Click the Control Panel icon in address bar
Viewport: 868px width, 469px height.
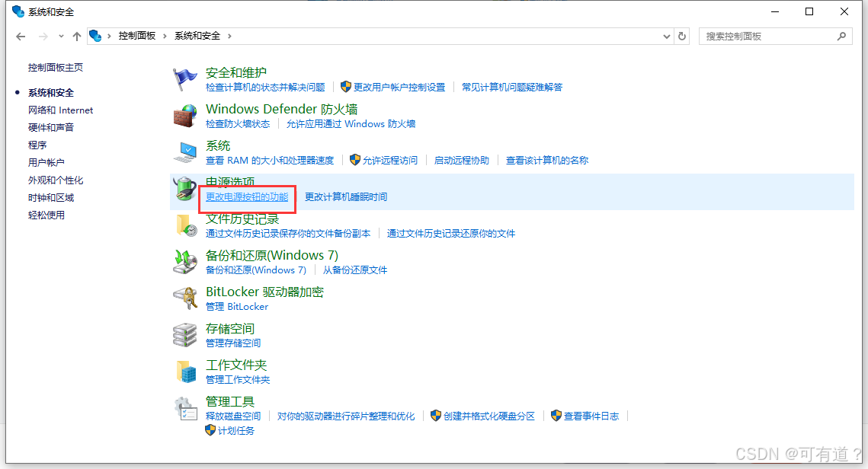95,36
